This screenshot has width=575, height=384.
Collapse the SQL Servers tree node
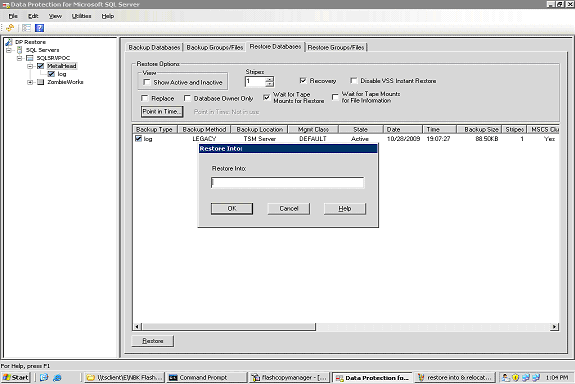coord(9,50)
